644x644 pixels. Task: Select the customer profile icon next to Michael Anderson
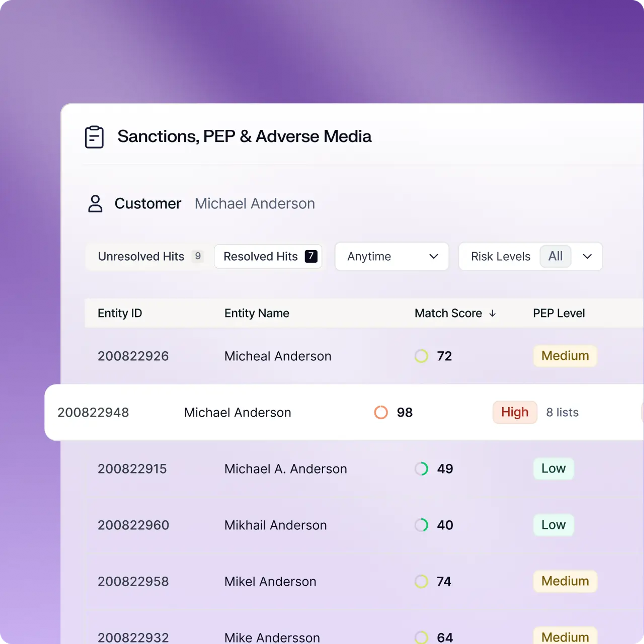point(95,204)
